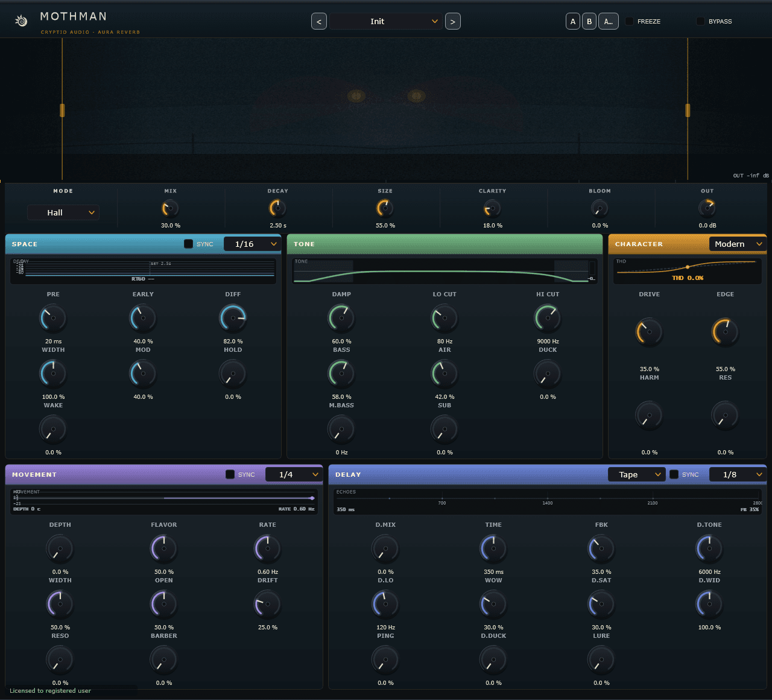Click the PING knob

[x=385, y=660]
